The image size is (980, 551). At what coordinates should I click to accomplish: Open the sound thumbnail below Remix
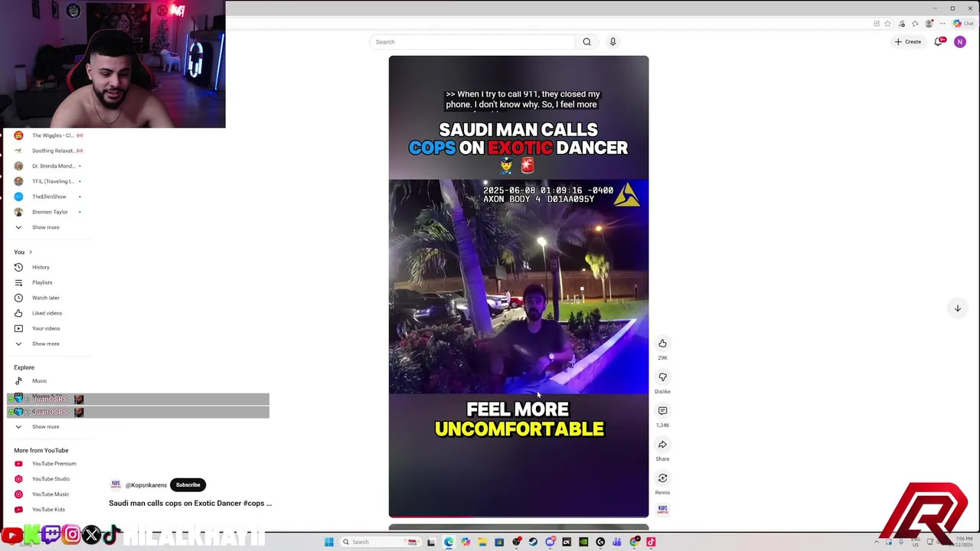[x=662, y=509]
